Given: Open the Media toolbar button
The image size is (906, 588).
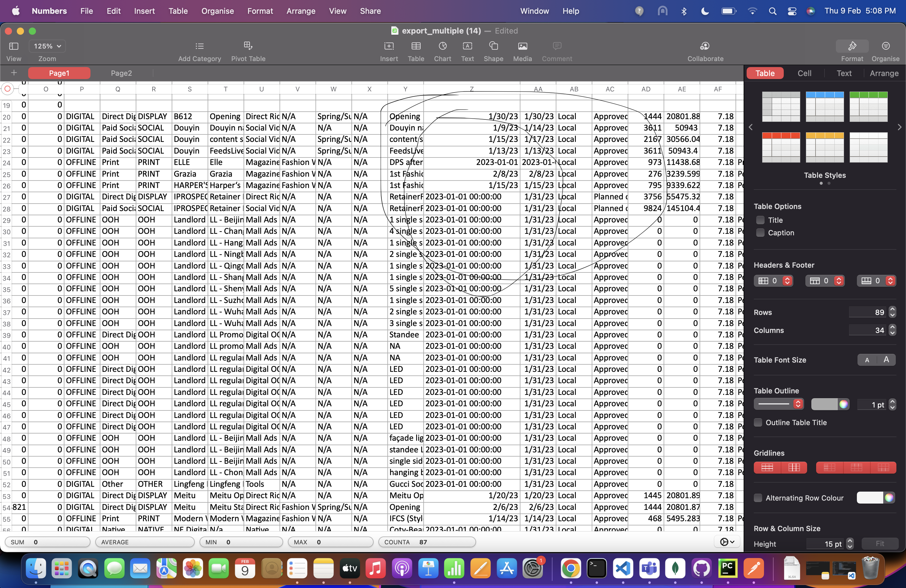Looking at the screenshot, I should pos(522,46).
